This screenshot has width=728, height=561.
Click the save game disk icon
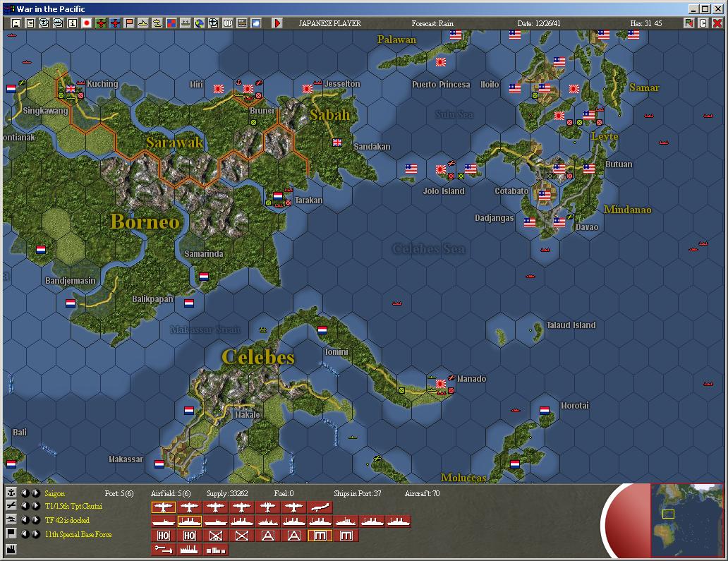(16, 23)
